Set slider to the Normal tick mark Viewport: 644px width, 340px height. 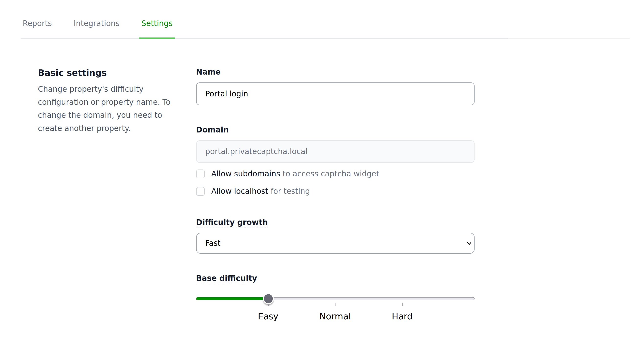[x=335, y=299]
